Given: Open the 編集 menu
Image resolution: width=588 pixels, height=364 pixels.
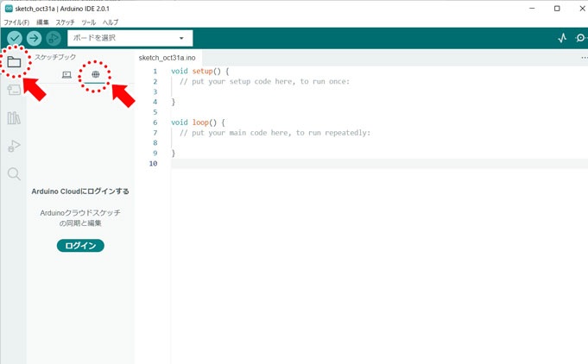Looking at the screenshot, I should tap(42, 22).
